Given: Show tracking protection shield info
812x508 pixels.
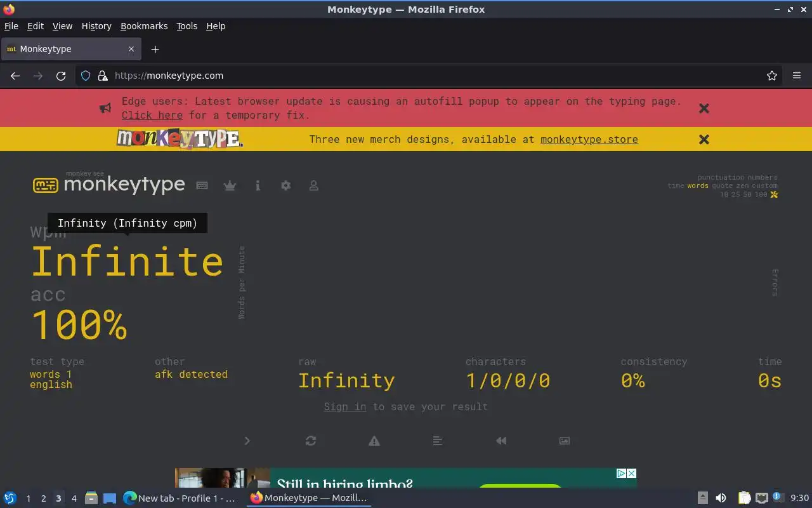Looking at the screenshot, I should (x=86, y=76).
